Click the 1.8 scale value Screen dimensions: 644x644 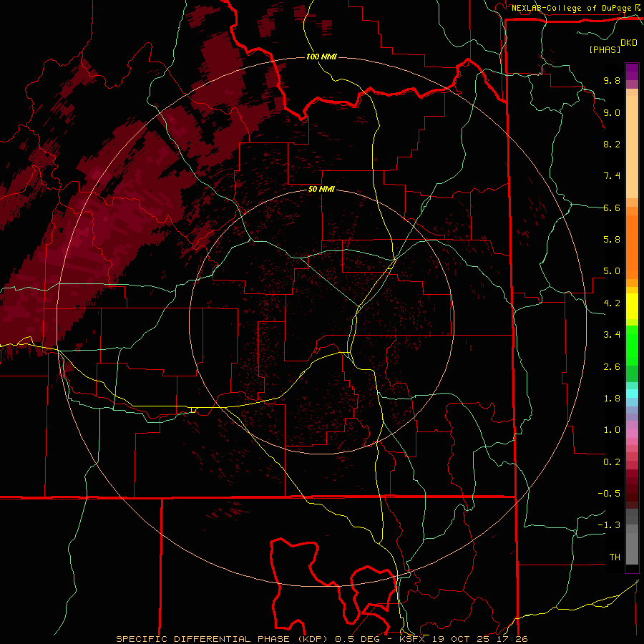612,399
